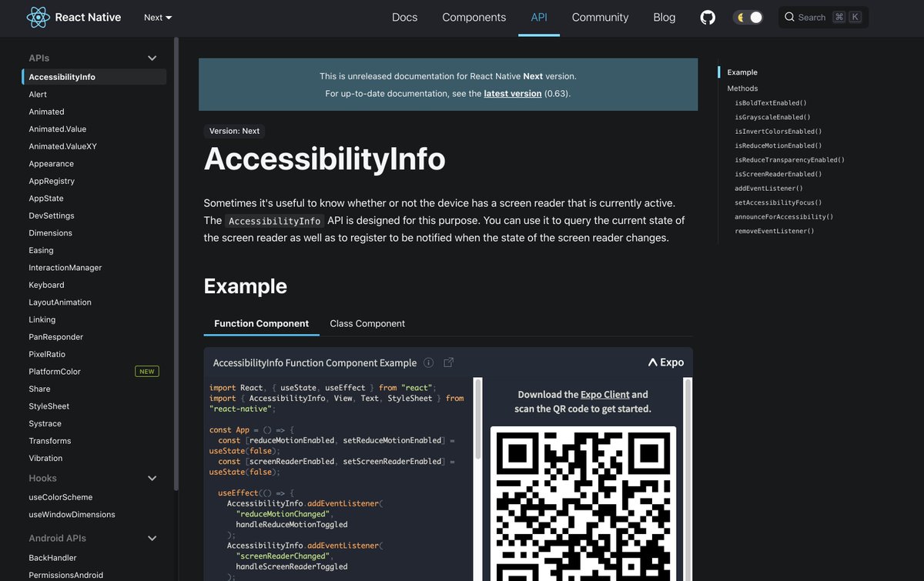
Task: Click the search magnifier icon
Action: tap(789, 17)
